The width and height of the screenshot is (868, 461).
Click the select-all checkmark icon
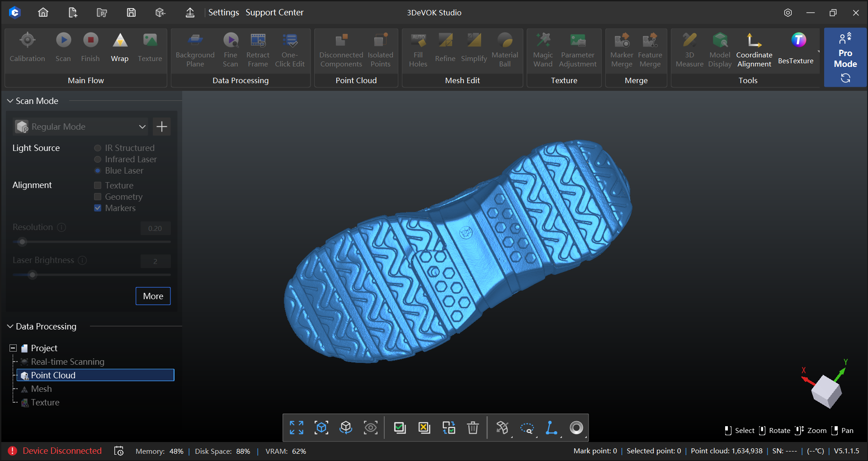(400, 428)
